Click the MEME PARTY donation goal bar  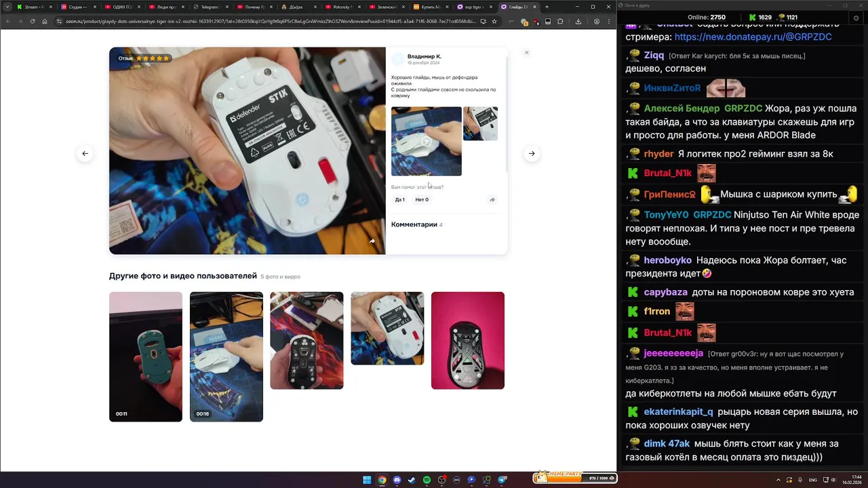pyautogui.click(x=574, y=478)
